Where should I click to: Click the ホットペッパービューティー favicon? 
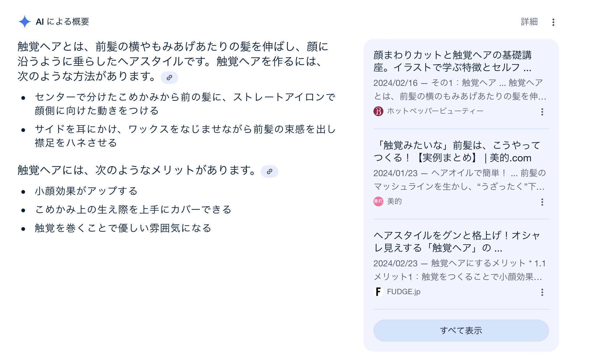click(378, 111)
